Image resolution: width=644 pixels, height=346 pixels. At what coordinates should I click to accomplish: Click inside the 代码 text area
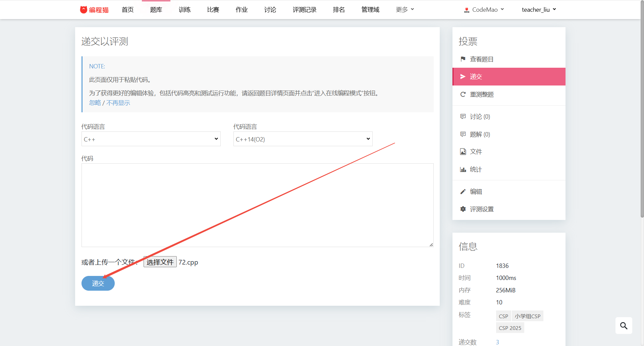(257, 205)
